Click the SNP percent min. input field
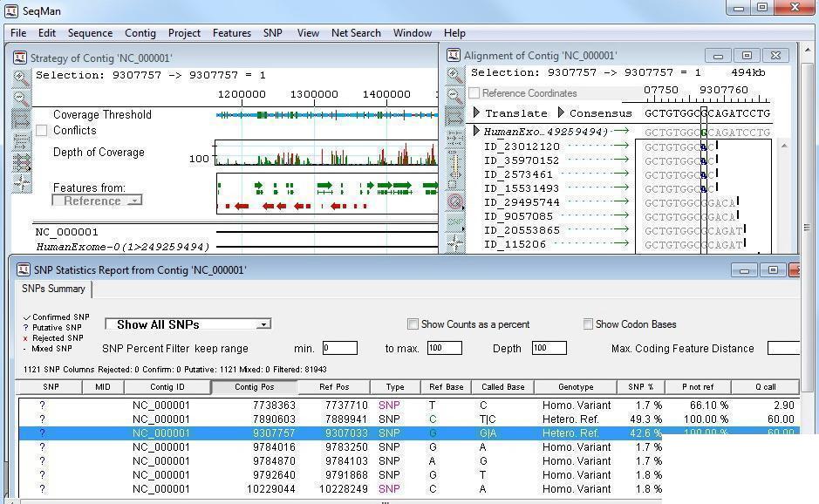 [339, 348]
